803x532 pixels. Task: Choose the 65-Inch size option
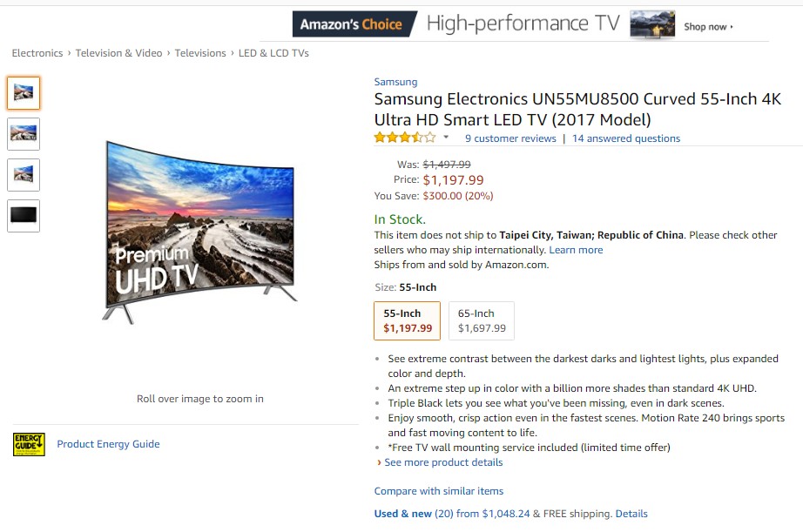pos(482,320)
